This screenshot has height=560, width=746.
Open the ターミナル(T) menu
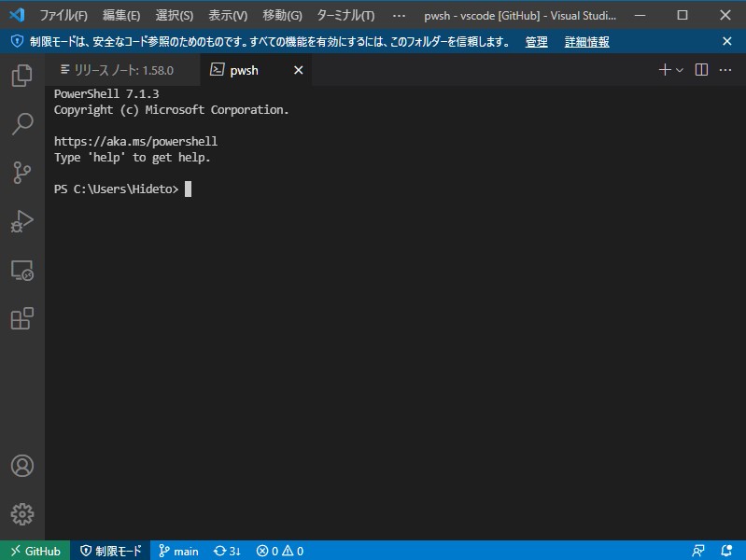click(x=345, y=16)
